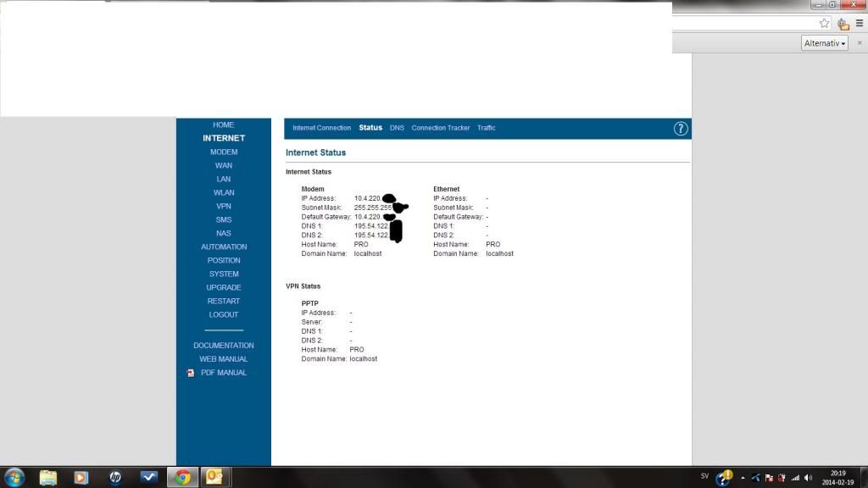This screenshot has height=488, width=868.
Task: Go to the WLAN settings page
Action: [224, 192]
